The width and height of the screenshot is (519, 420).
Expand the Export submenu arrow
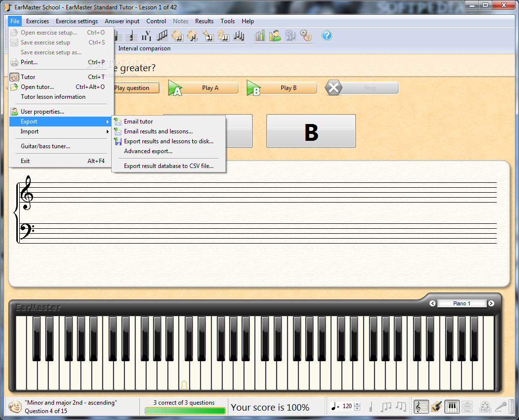[x=108, y=122]
